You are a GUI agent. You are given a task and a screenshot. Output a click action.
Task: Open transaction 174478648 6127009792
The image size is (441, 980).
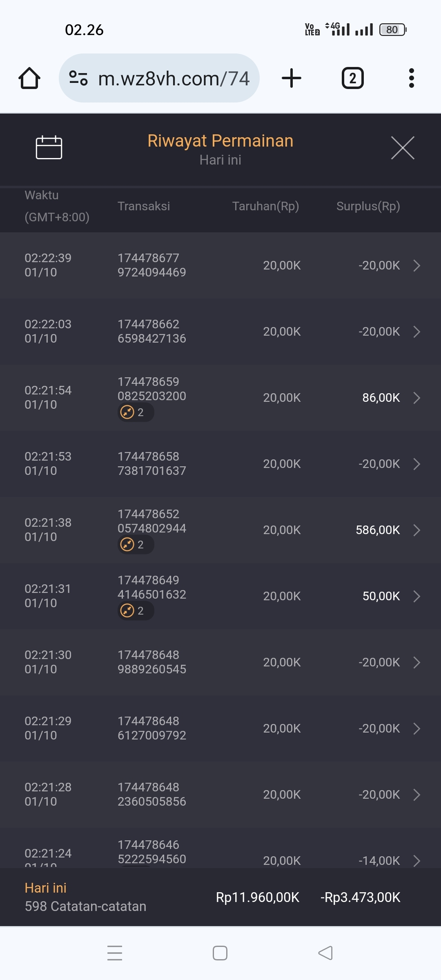151,728
